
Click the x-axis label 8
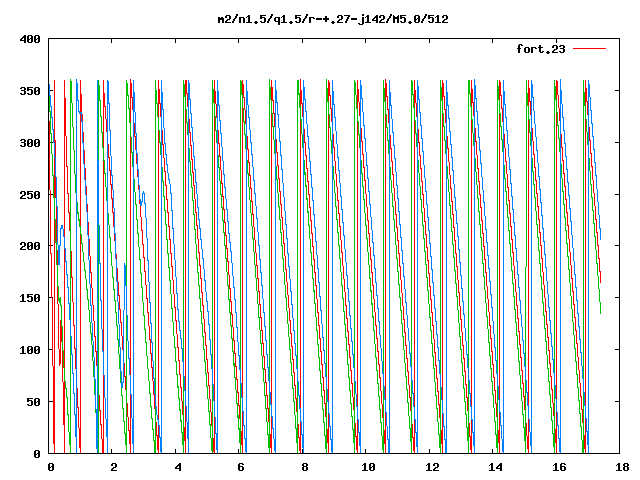click(x=304, y=467)
